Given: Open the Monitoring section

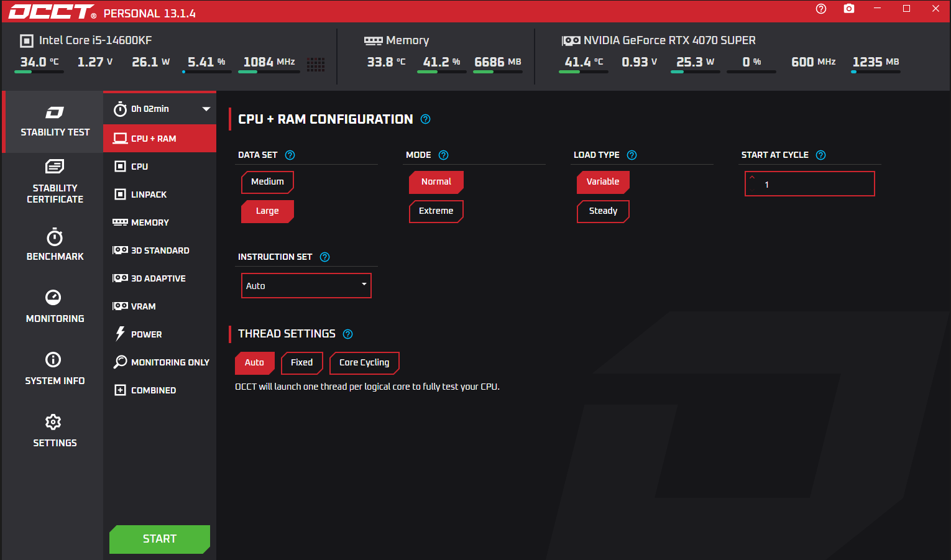Looking at the screenshot, I should click(x=55, y=306).
